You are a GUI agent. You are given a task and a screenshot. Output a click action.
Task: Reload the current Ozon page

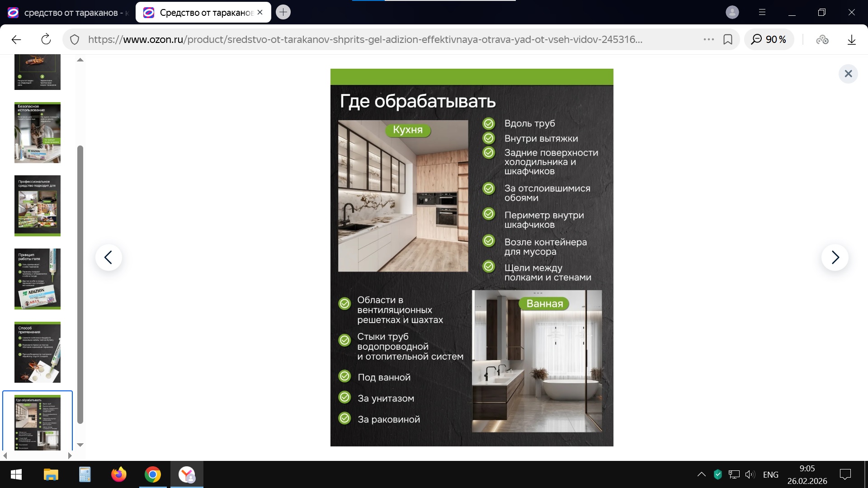pyautogui.click(x=46, y=40)
